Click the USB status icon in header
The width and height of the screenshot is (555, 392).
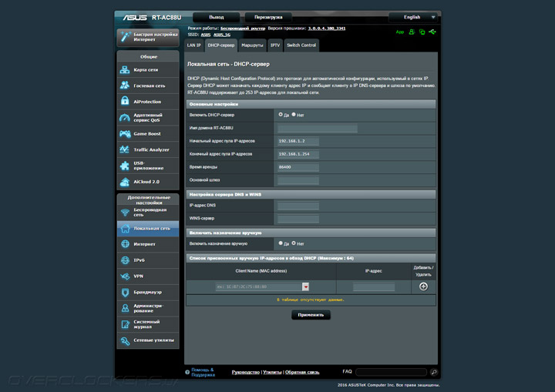pos(433,32)
